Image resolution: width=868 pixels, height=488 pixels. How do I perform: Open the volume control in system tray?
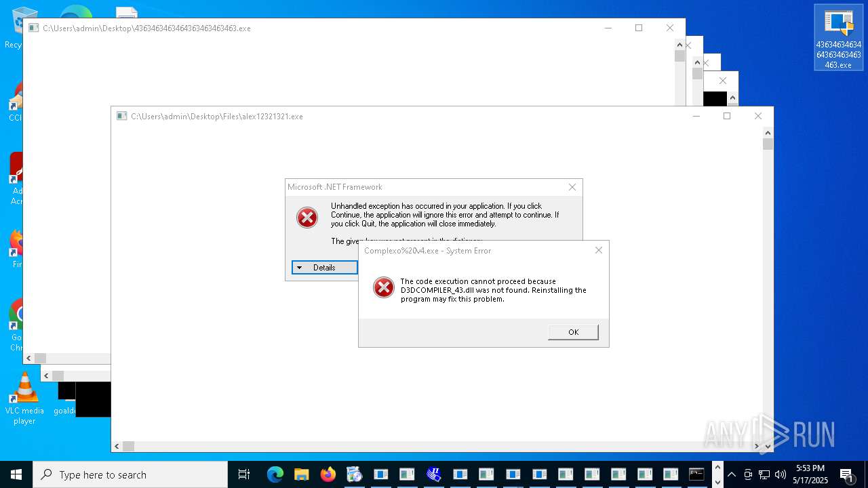coord(781,474)
